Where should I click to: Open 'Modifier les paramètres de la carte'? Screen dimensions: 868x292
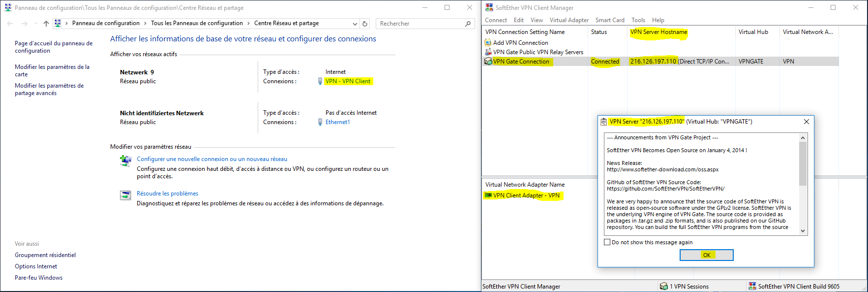pyautogui.click(x=52, y=70)
